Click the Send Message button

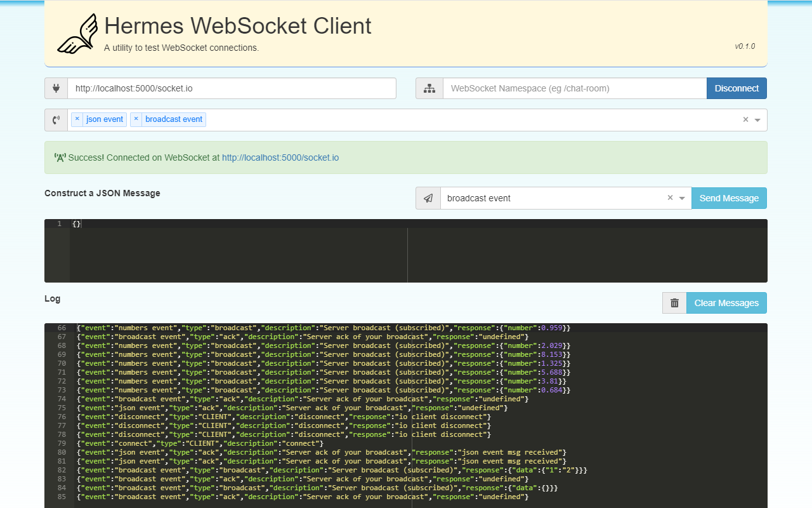pos(729,198)
